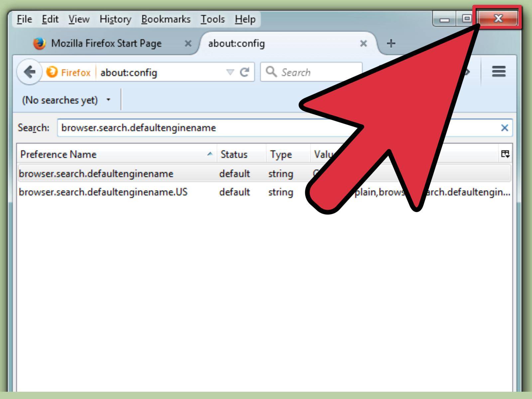The width and height of the screenshot is (532, 399).
Task: Select browser.search.defaultenginename preference row
Action: click(264, 174)
